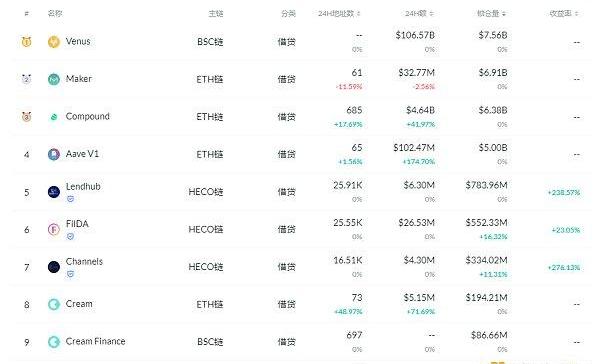Sort by the yield rate column
Viewport: 600px width, 364px height.
point(564,13)
